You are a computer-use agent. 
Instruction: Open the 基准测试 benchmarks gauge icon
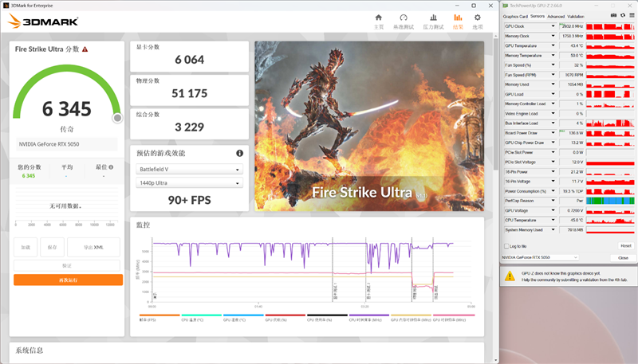(x=404, y=21)
